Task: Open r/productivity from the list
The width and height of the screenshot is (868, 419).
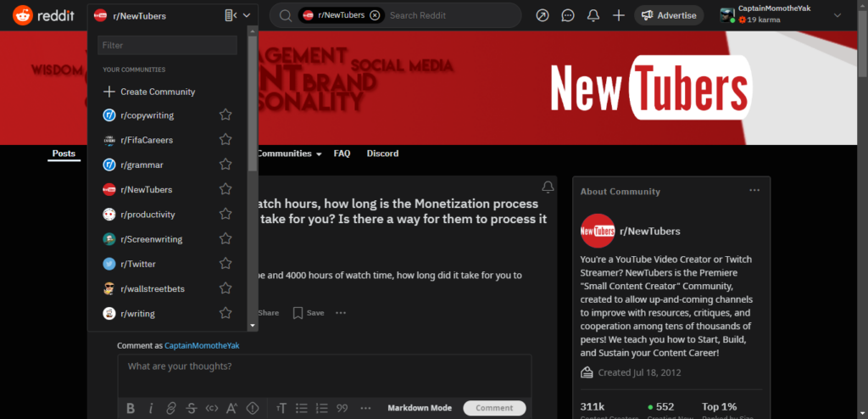Action: (x=147, y=215)
